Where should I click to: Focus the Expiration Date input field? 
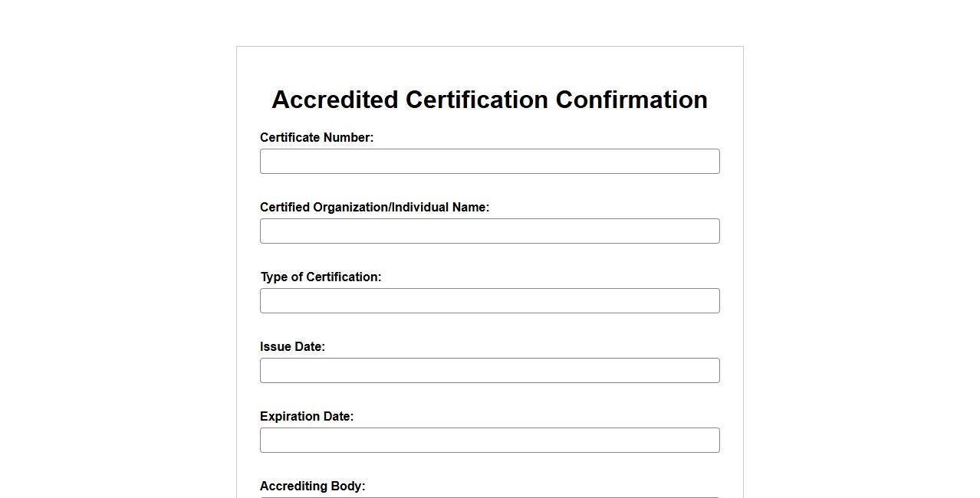point(489,441)
